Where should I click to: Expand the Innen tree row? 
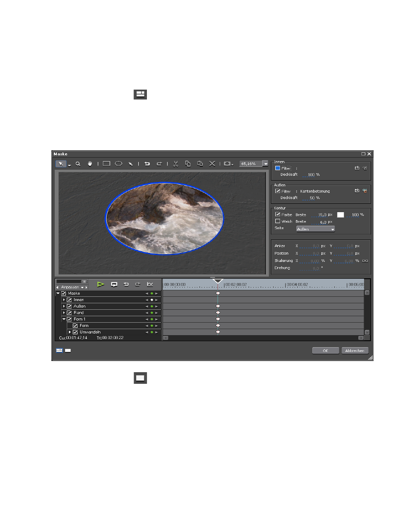64,300
